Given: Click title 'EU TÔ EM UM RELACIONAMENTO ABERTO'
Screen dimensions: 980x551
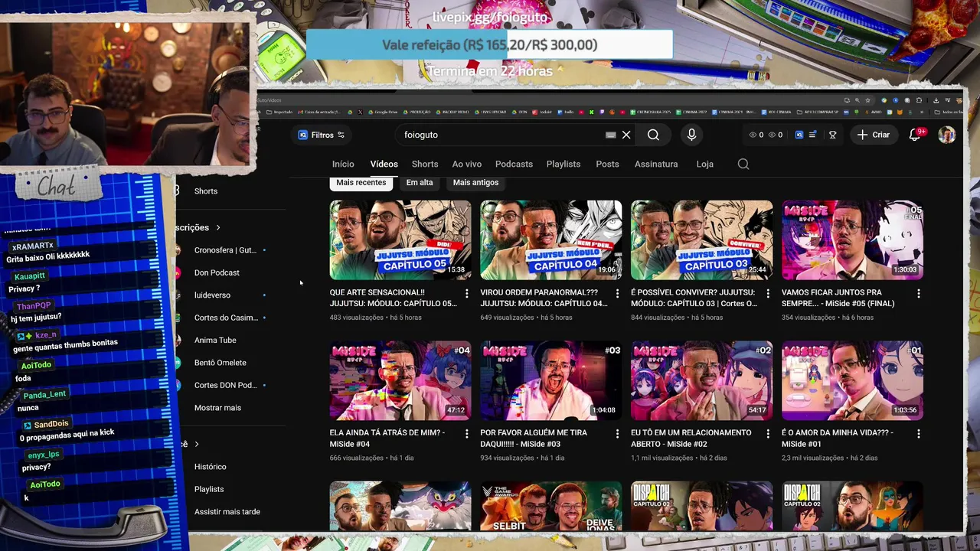Looking at the screenshot, I should [691, 438].
